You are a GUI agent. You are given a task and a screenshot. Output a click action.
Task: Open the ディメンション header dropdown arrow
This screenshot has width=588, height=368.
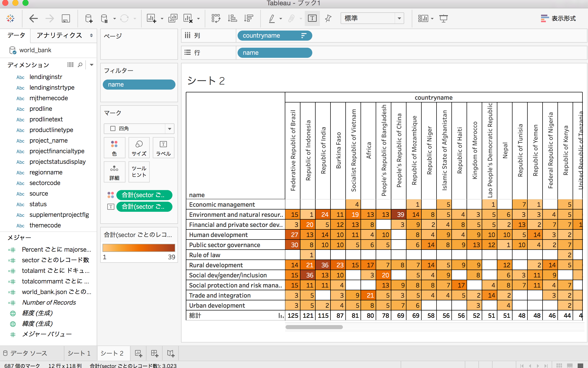click(92, 65)
